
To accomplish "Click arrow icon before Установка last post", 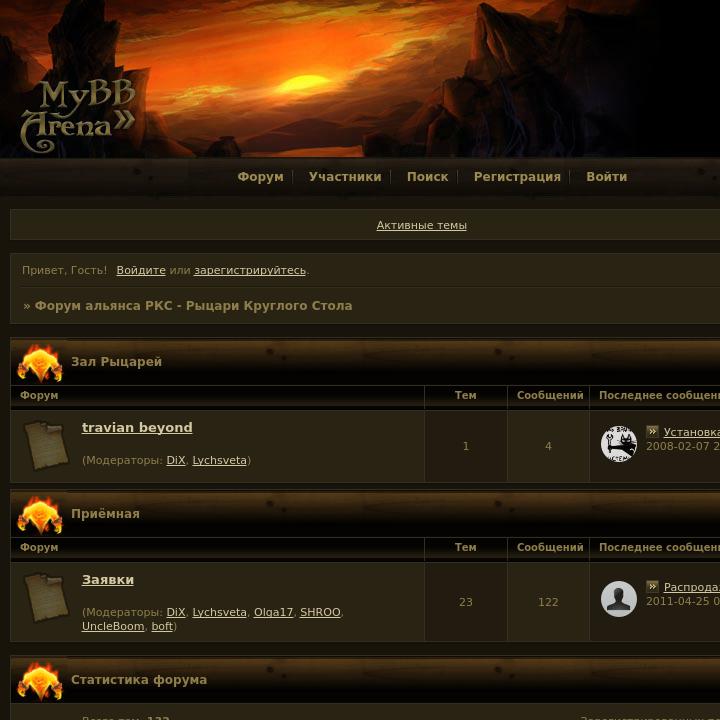I will coord(652,432).
